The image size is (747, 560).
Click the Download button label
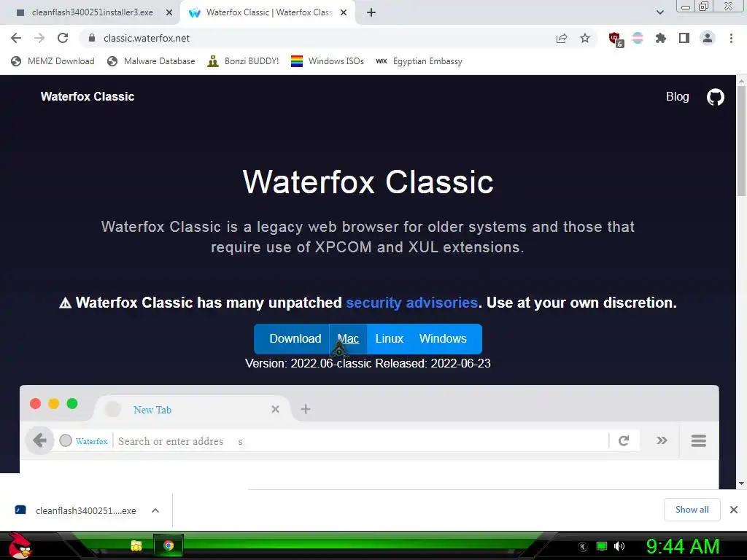[295, 338]
